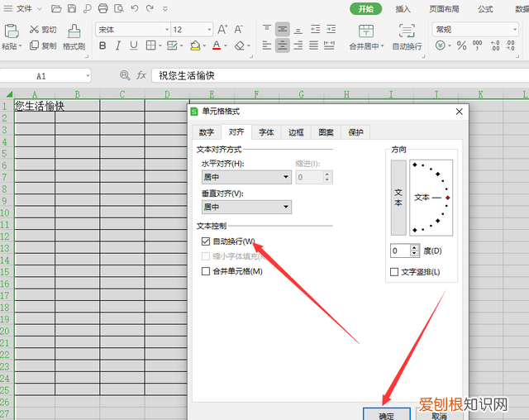Screen dimensions: 529x420
Task: Open the font name 宋体 dropdown
Action: pos(167,30)
